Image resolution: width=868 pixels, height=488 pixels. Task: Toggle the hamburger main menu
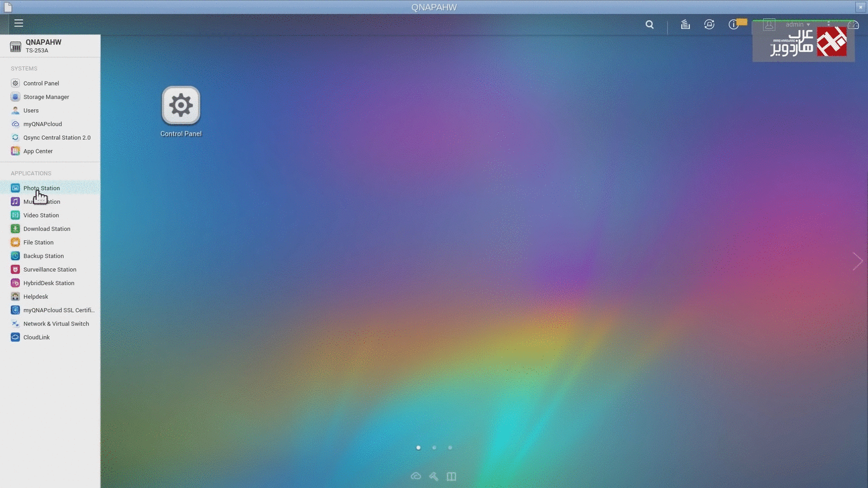tap(19, 23)
